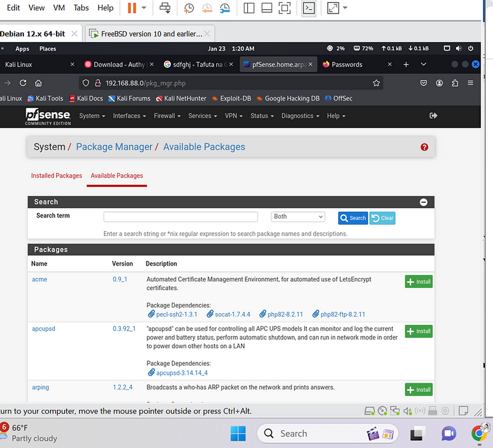Open stretch options dropdown arrow
This screenshot has width=493, height=448.
coord(345,8)
